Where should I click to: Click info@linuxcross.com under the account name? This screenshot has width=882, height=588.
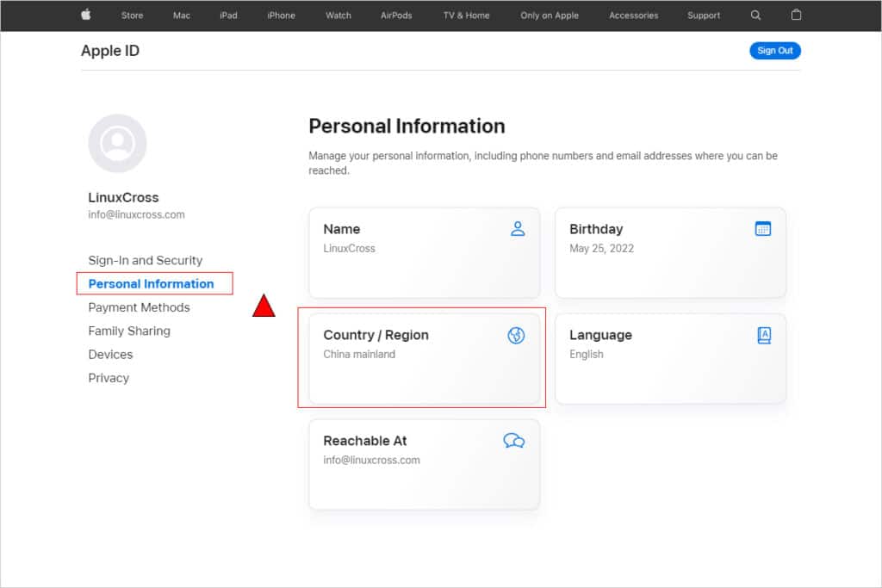pos(136,214)
